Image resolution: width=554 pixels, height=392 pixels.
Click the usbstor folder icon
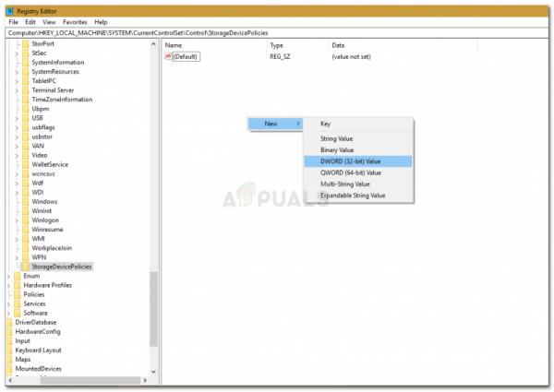pyautogui.click(x=26, y=137)
